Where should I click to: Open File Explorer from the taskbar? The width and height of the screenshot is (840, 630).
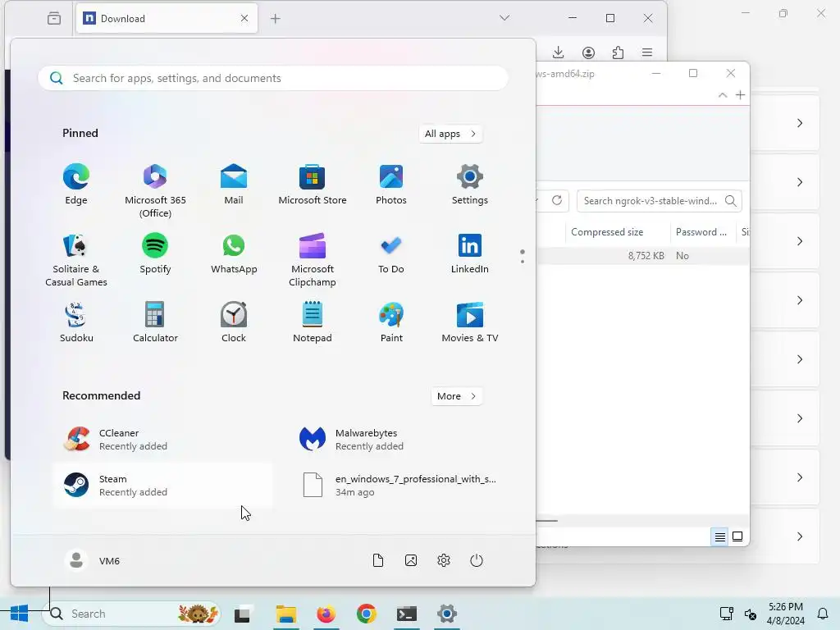tap(286, 614)
